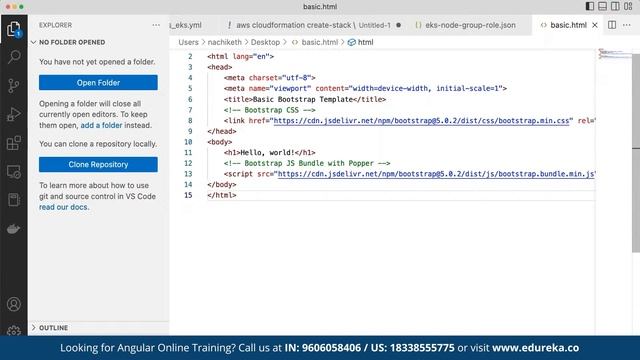
Task: Click the 'Hello, world!' h1 line
Action: point(269,153)
